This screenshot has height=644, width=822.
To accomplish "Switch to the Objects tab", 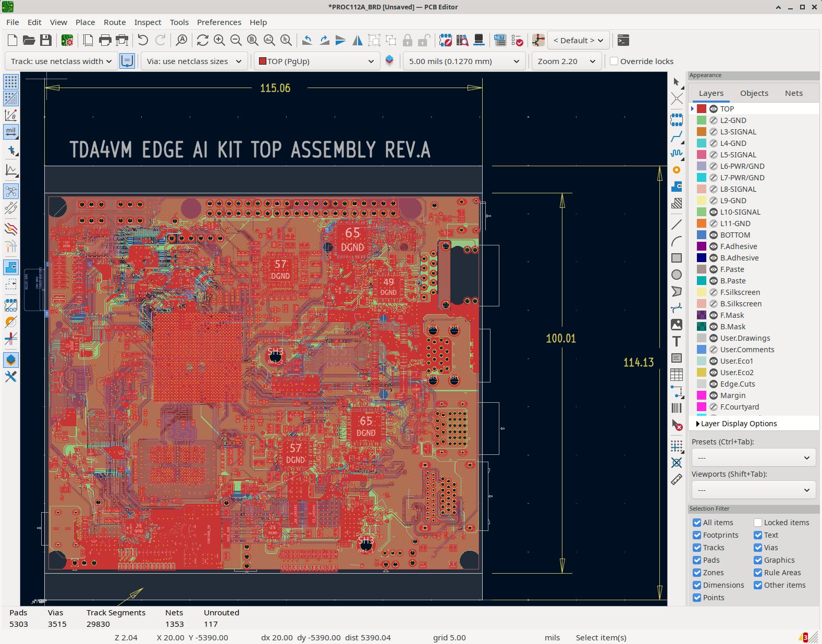I will point(754,93).
